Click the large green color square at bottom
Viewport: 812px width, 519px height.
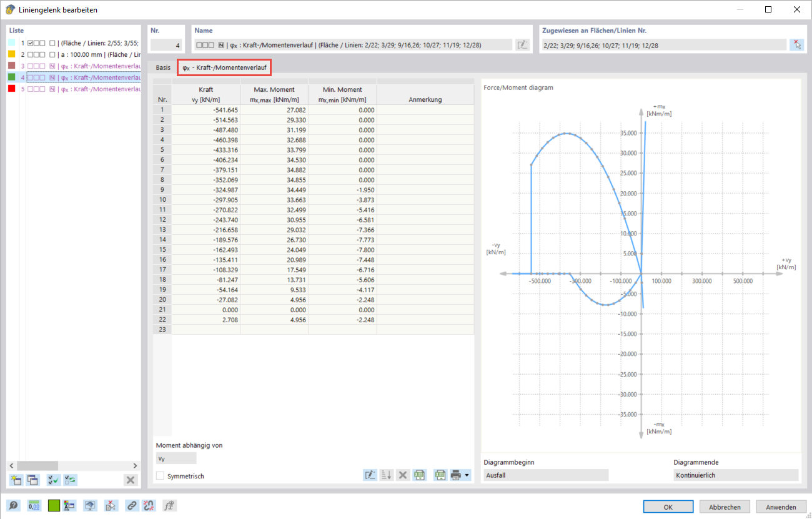(x=54, y=506)
